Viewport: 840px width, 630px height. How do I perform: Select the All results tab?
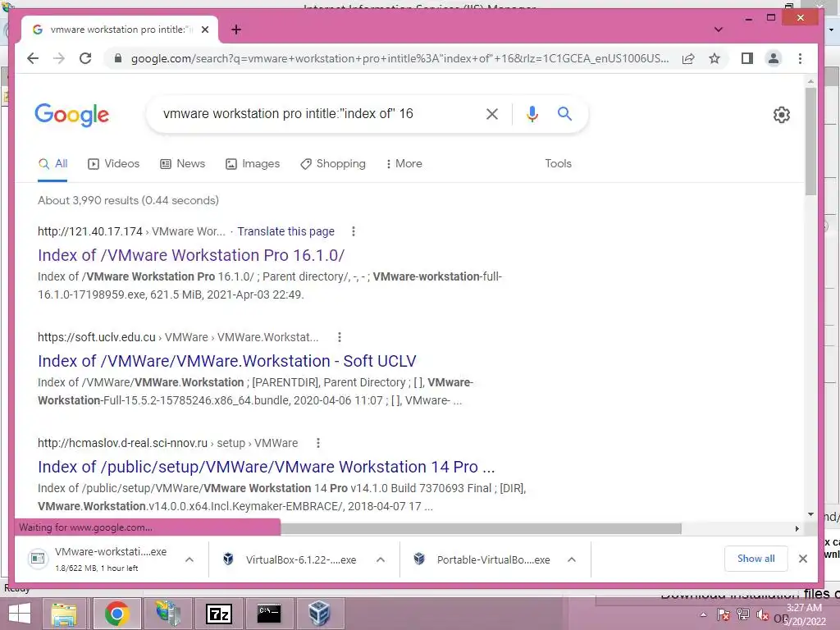[x=52, y=164]
